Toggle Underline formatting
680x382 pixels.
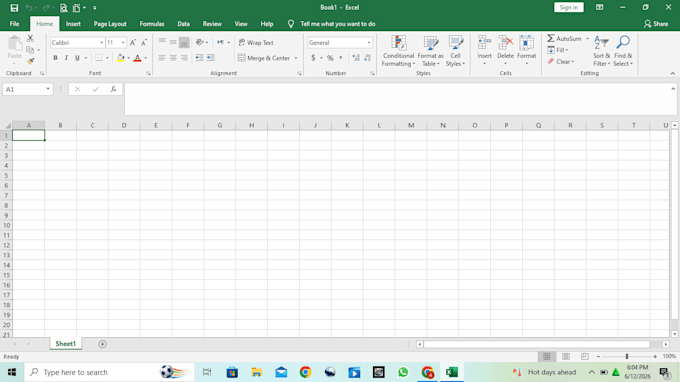[x=77, y=58]
